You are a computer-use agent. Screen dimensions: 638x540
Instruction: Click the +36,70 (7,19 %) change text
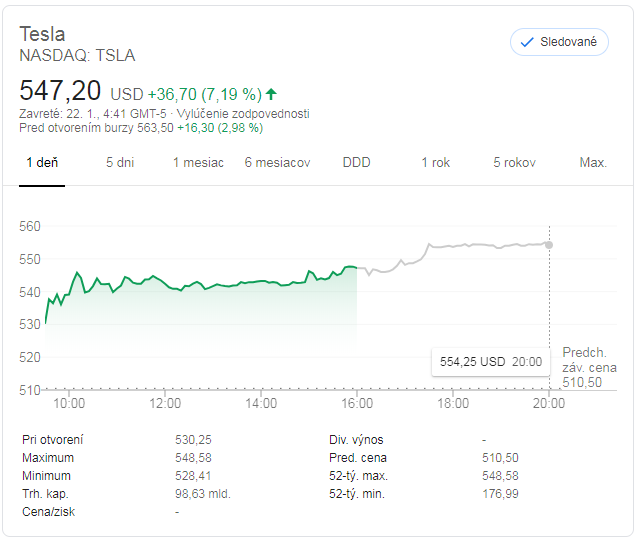[x=205, y=94]
